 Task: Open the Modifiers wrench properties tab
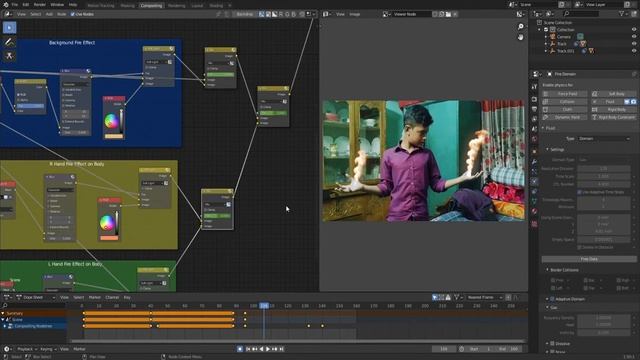tap(534, 162)
